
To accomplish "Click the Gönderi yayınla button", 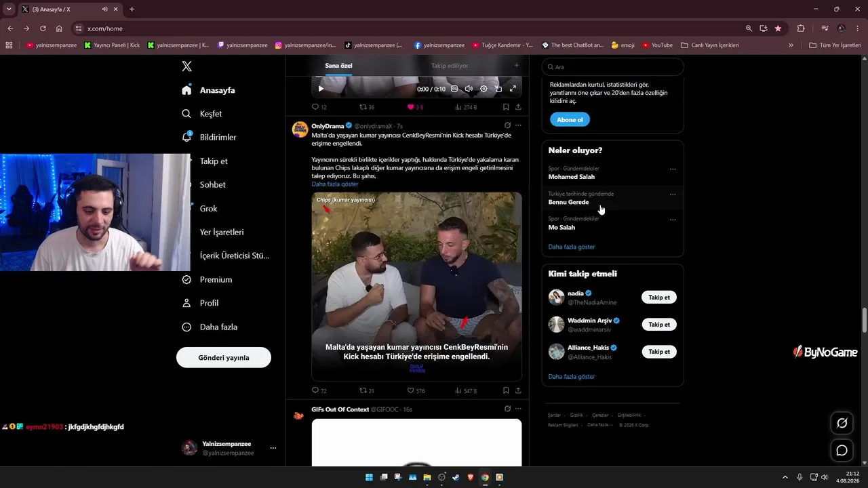I will (224, 357).
